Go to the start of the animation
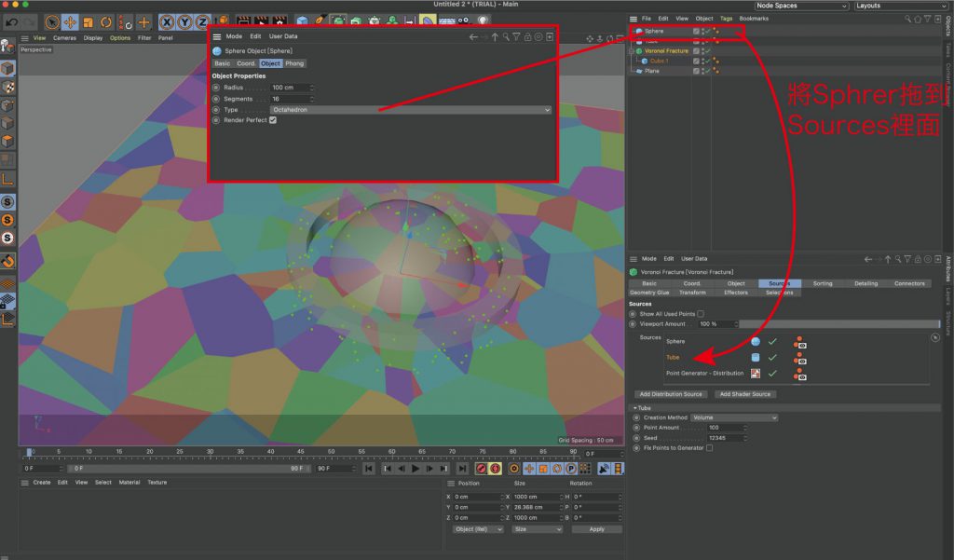Image resolution: width=954 pixels, height=560 pixels. pyautogui.click(x=370, y=469)
